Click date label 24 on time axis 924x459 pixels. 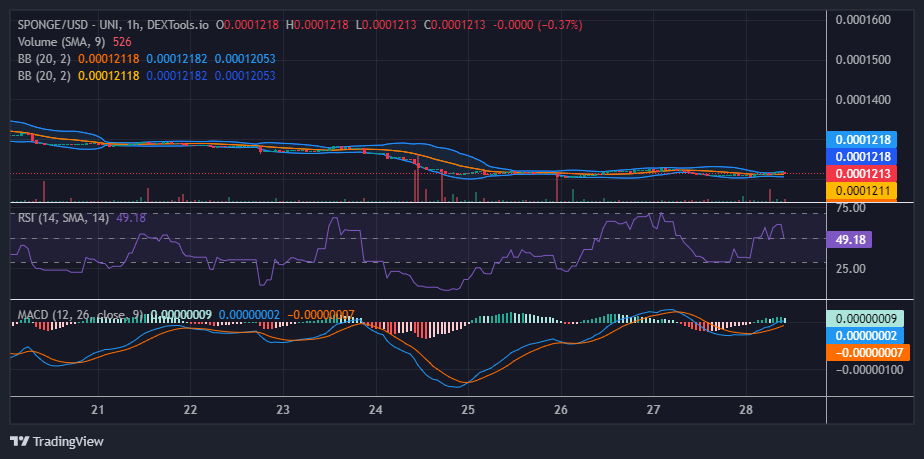tap(375, 410)
